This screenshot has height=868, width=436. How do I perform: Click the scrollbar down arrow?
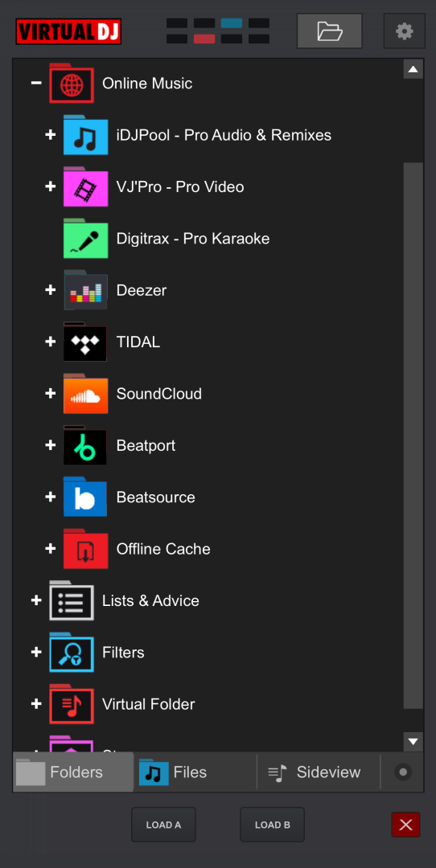click(413, 741)
